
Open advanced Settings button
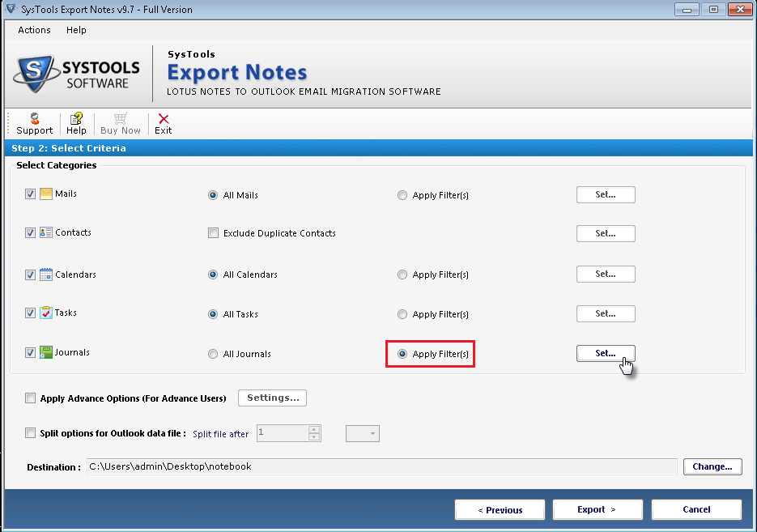(x=272, y=398)
